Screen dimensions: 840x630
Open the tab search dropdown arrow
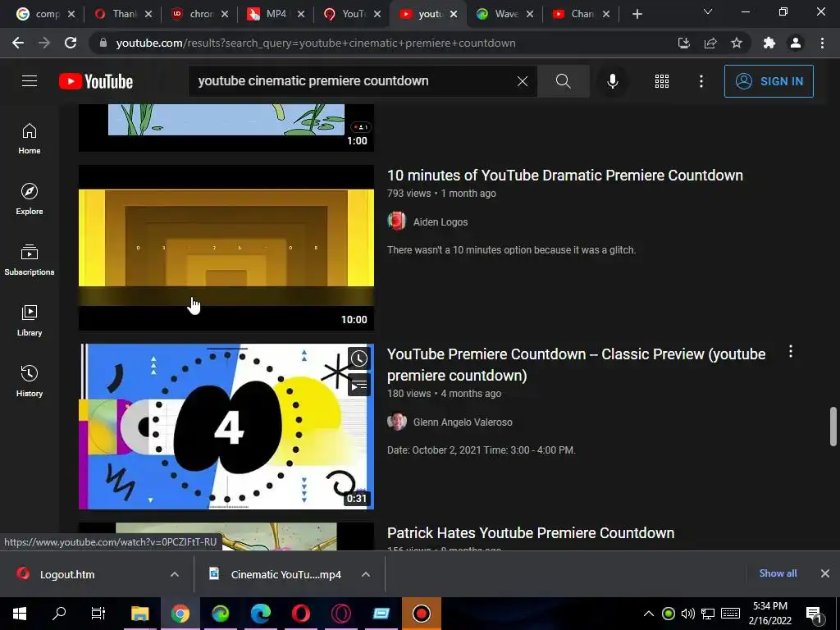[x=708, y=11]
